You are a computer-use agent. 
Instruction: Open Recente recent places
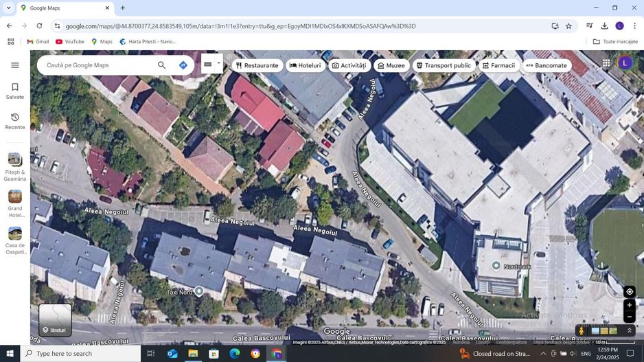click(15, 121)
